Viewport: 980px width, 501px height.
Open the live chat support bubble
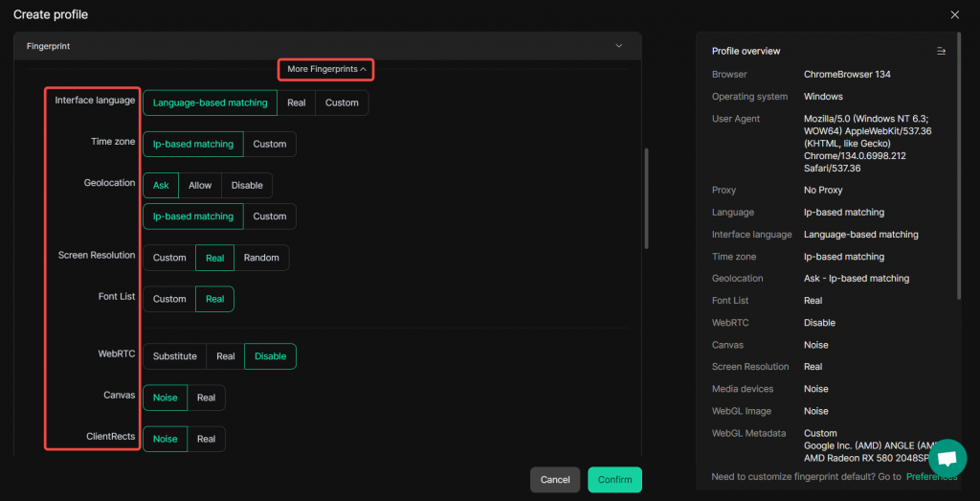(947, 458)
